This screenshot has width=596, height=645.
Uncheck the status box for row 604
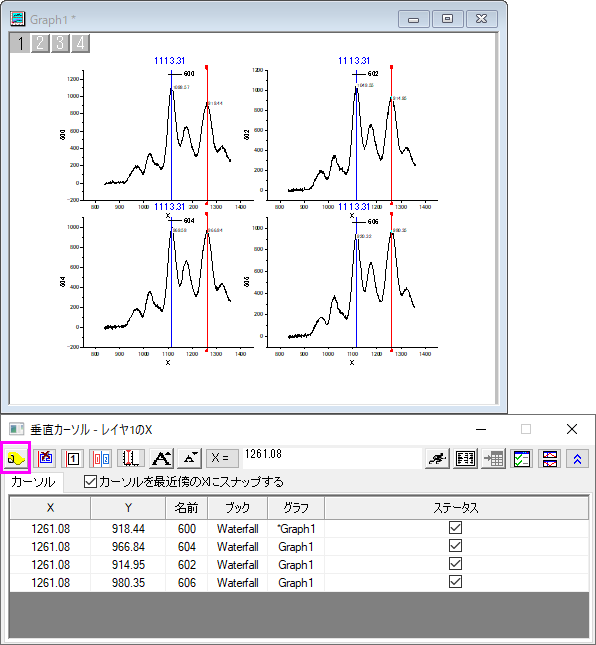point(455,546)
